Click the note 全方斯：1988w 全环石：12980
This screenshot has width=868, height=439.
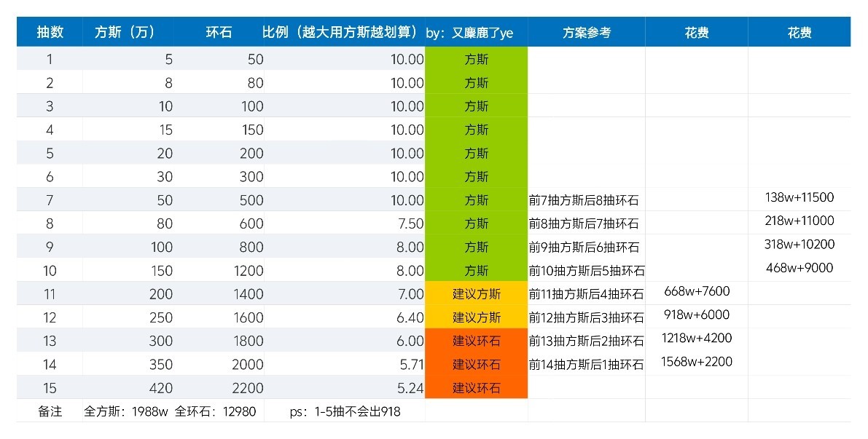[x=170, y=411]
